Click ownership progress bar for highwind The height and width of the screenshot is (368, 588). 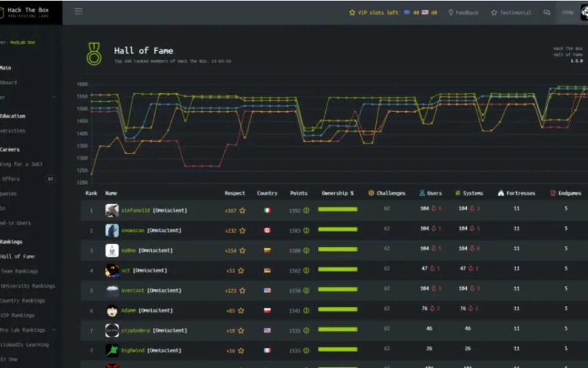(337, 349)
